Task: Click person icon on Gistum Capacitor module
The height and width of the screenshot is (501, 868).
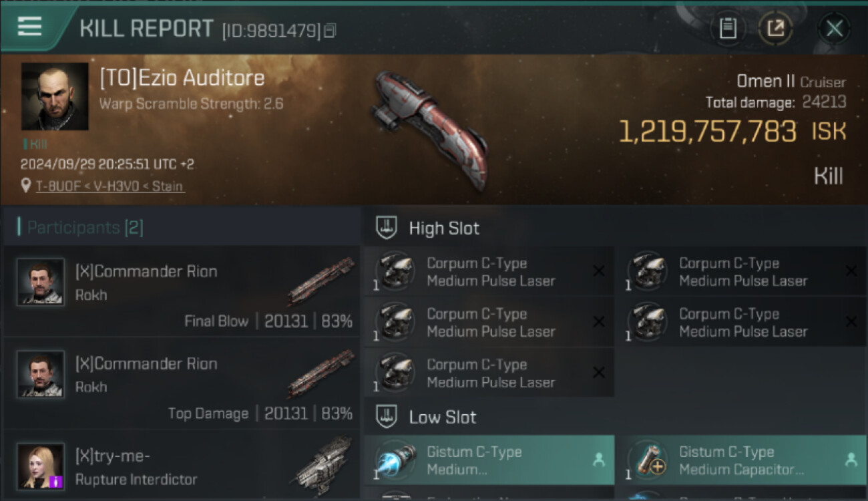Action: pos(851,460)
